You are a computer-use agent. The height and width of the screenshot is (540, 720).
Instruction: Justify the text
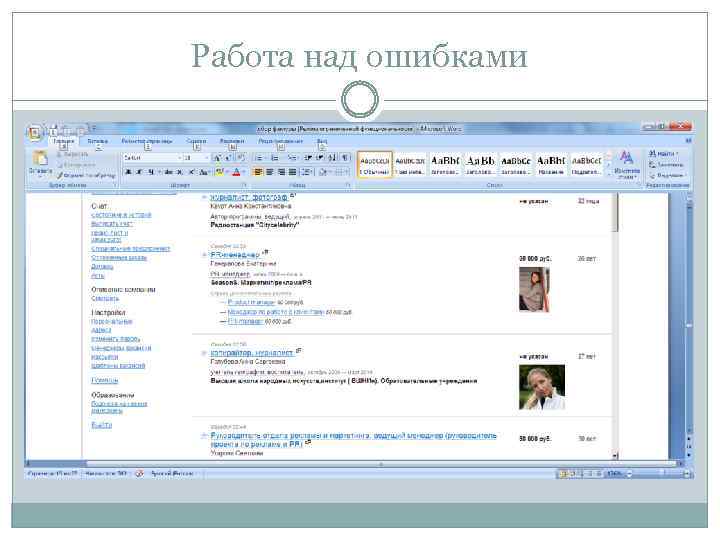pos(292,172)
